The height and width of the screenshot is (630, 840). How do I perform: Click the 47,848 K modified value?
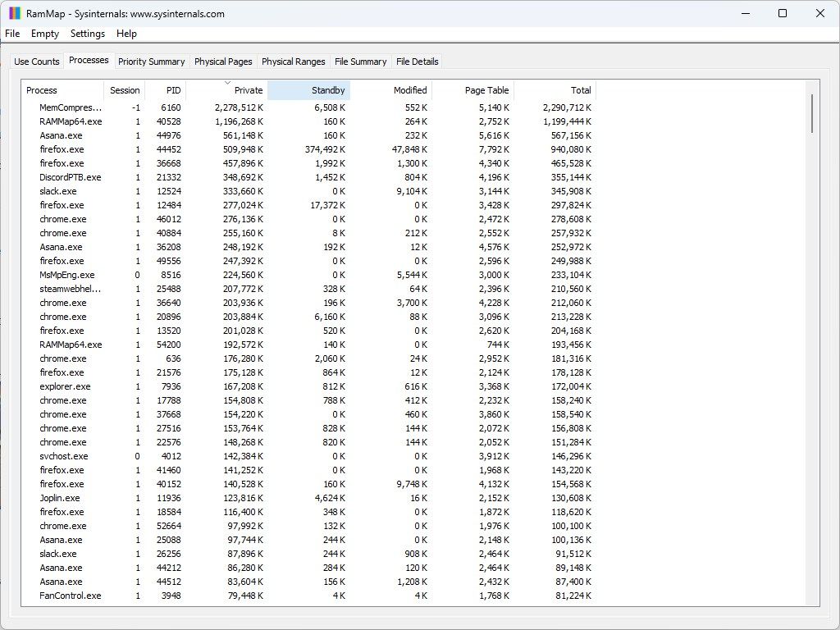409,149
